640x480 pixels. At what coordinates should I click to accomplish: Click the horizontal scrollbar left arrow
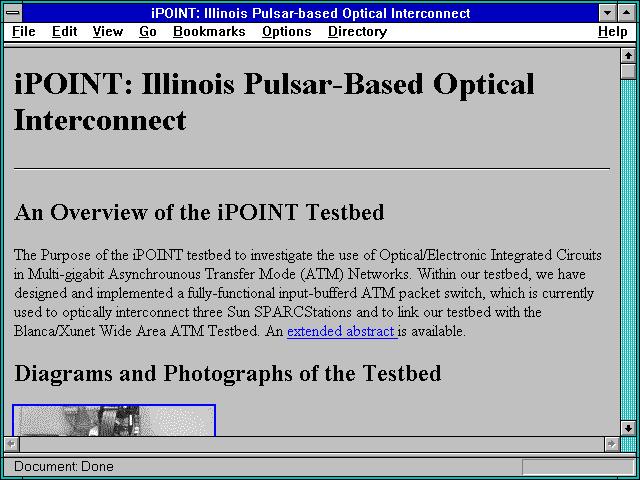[x=12, y=444]
